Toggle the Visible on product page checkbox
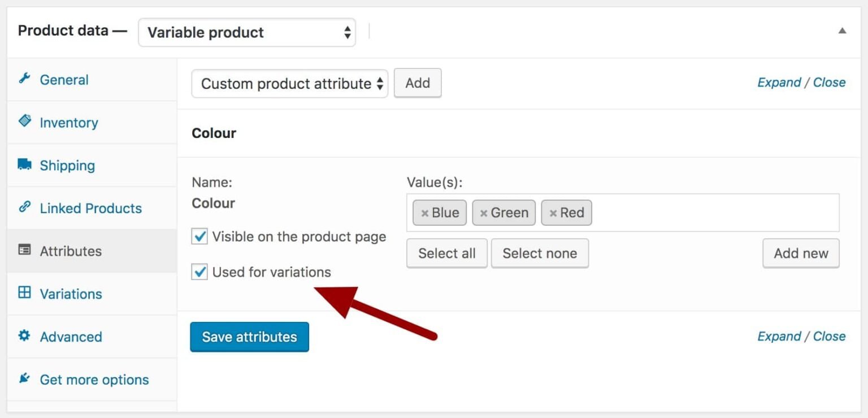 pos(199,236)
